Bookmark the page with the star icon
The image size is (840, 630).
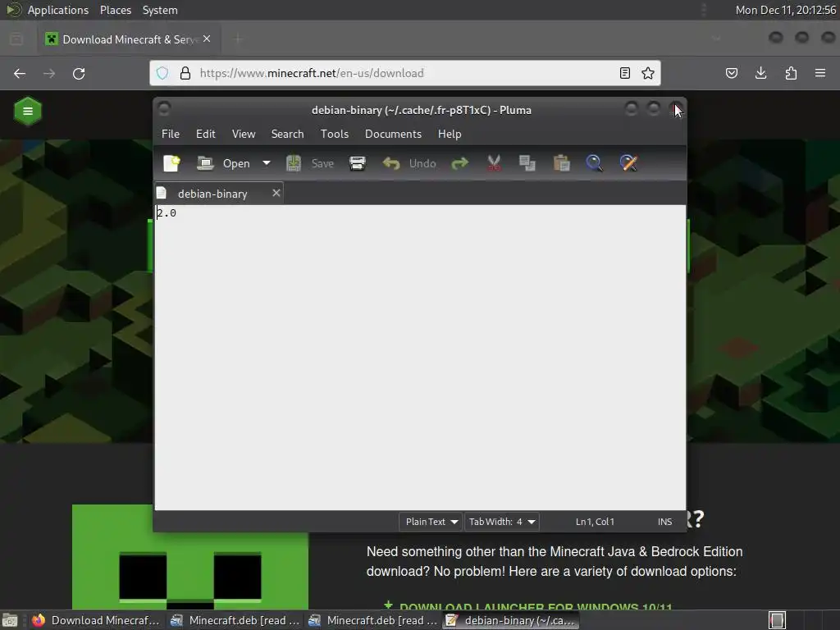(x=648, y=73)
